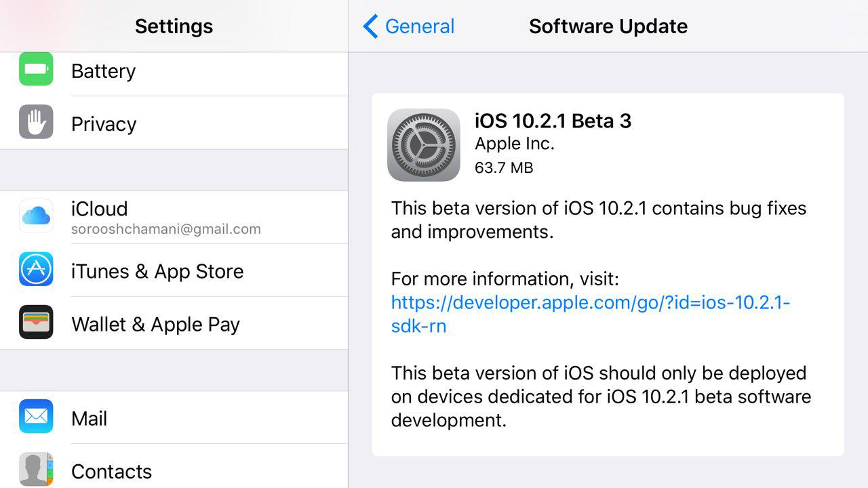Viewport: 868px width, 488px height.
Task: Tap the iCloud cloud icon
Action: tap(36, 216)
